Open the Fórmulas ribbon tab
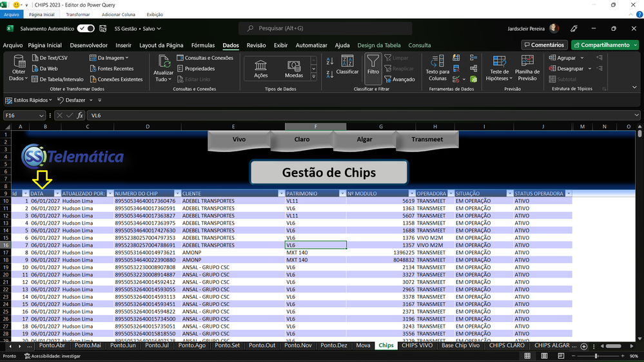Viewport: 644px width, 362px height. 203,45
